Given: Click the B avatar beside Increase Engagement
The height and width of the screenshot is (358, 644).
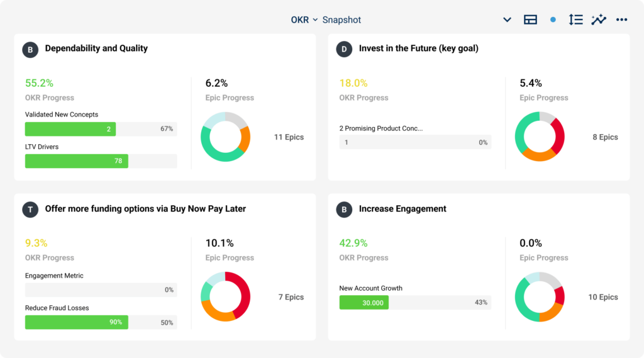Looking at the screenshot, I should click(x=344, y=210).
